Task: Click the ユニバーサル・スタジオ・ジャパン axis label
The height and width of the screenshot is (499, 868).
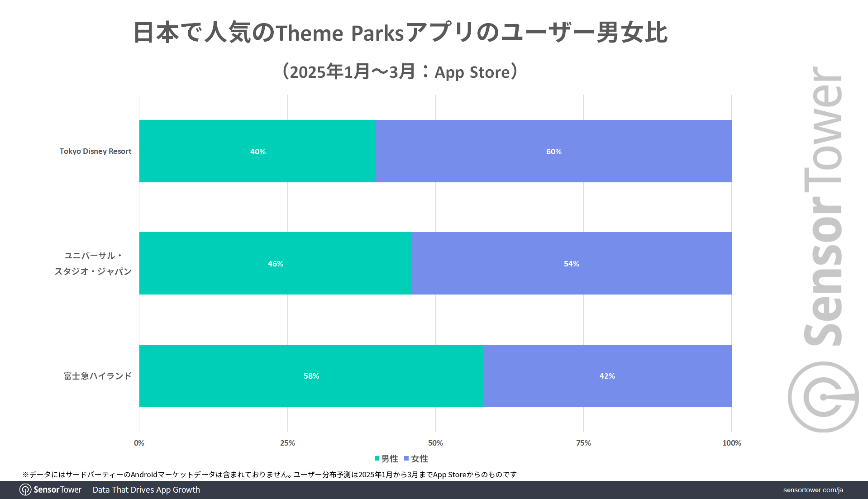Action: [x=93, y=263]
